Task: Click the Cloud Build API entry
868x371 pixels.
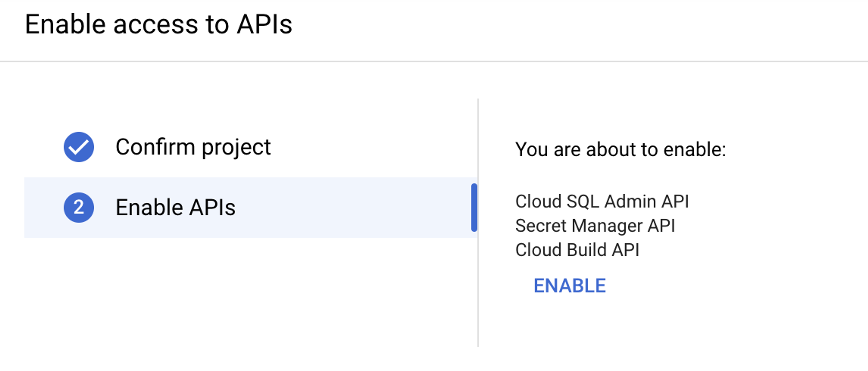Action: (x=577, y=250)
